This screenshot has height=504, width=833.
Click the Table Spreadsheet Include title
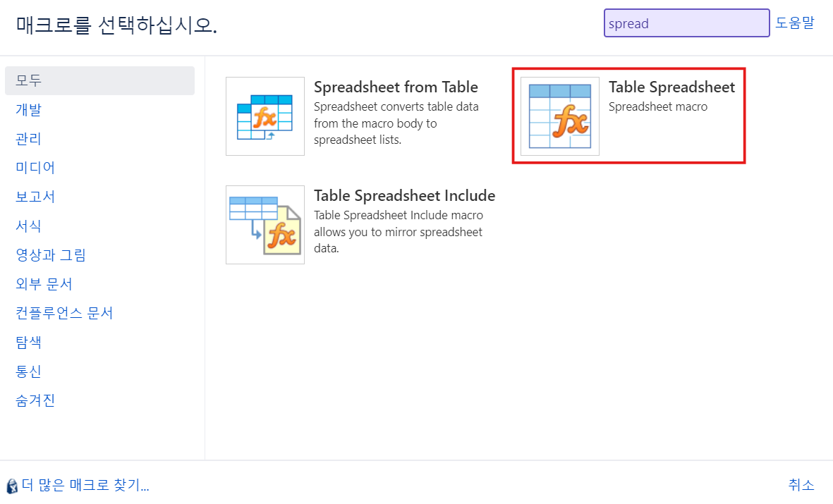click(x=404, y=195)
